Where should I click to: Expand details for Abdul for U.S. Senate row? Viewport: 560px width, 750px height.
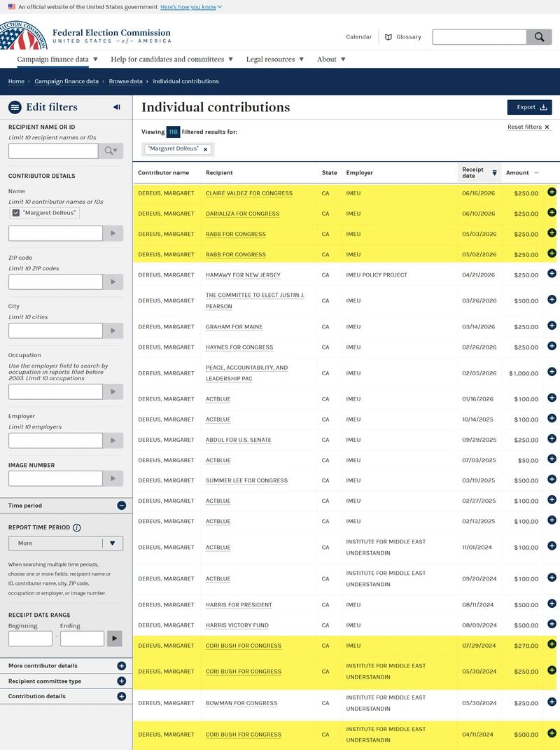click(552, 438)
